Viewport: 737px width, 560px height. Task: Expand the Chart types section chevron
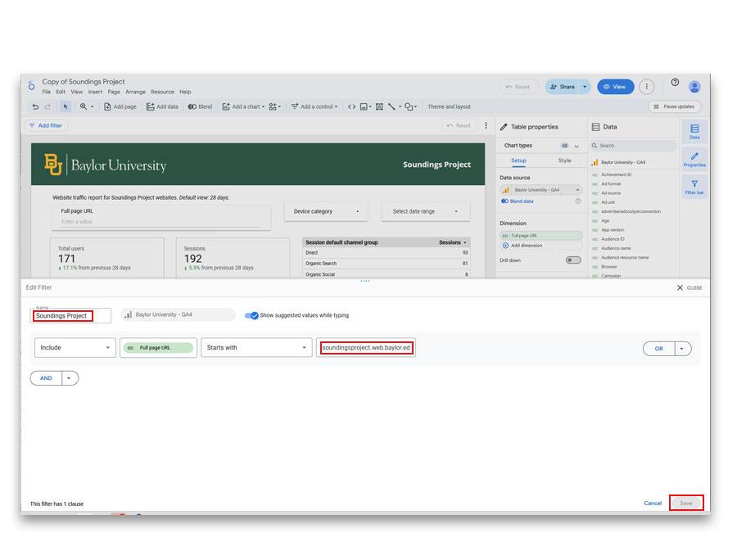pos(576,146)
